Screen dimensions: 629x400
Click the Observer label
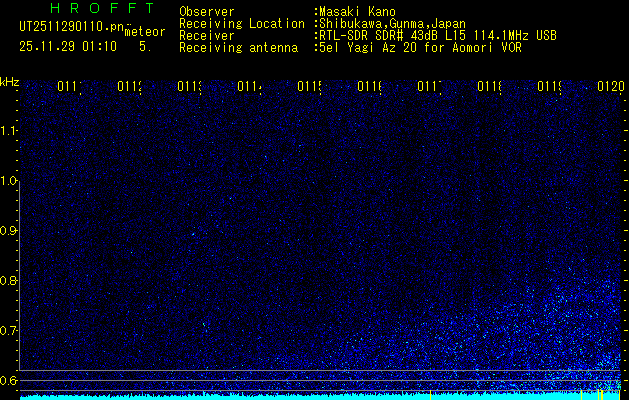[x=207, y=12]
